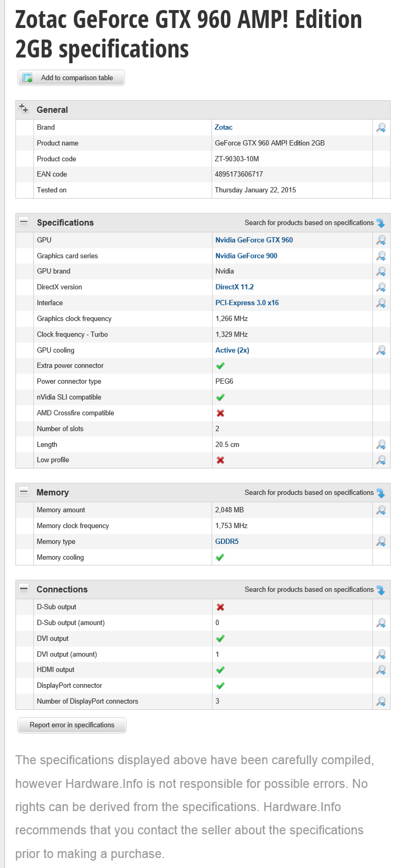Viewport: 396px width, 868px height.
Task: Collapse the Connections section
Action: [24, 589]
